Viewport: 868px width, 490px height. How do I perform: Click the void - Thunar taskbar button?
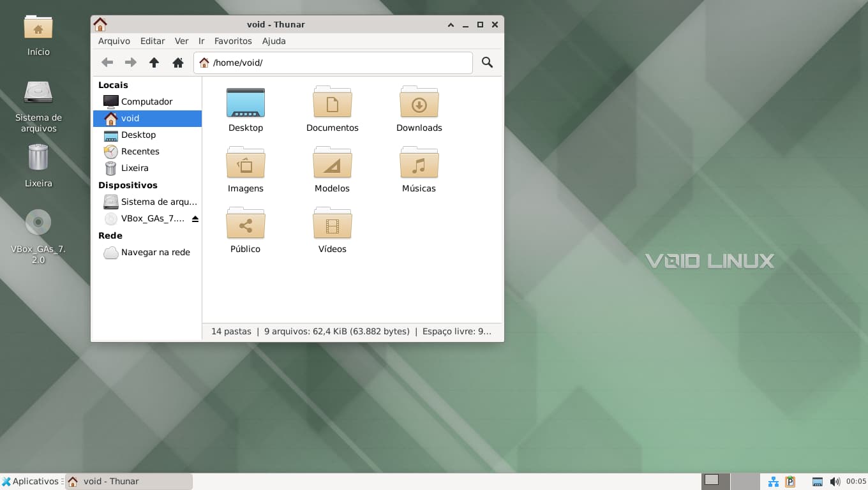(128, 481)
